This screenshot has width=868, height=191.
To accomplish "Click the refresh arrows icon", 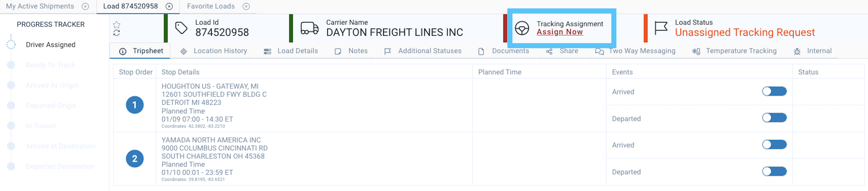I will 116,33.
